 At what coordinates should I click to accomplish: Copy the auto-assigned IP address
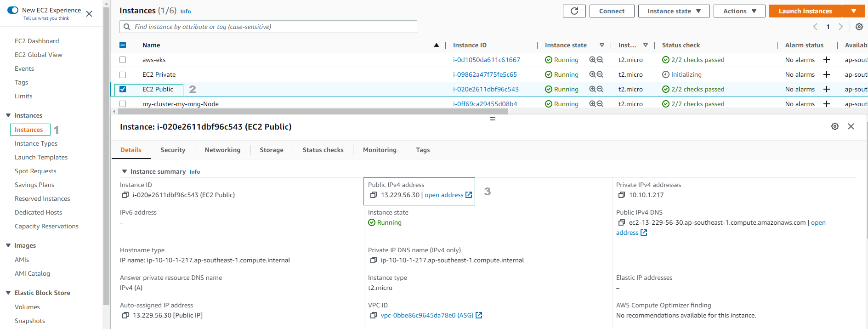pos(125,315)
